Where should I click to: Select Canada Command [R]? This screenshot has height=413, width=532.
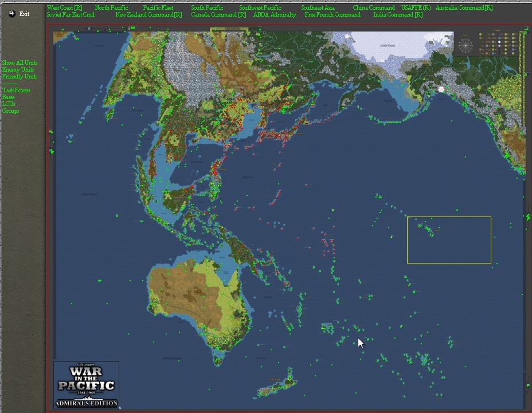218,14
